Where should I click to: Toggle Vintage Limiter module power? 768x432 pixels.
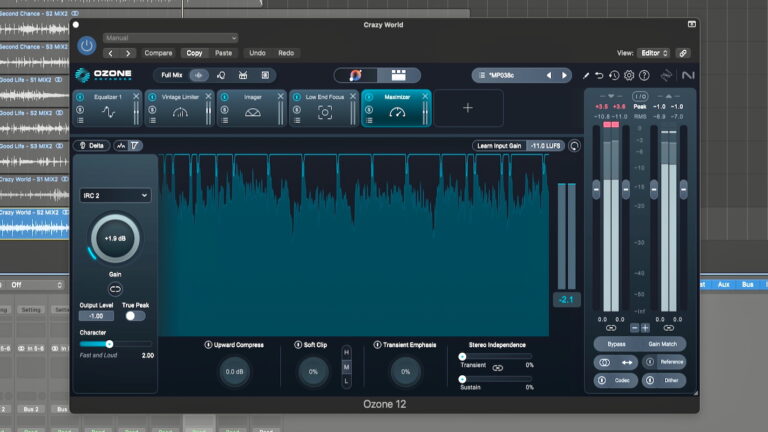click(x=152, y=97)
